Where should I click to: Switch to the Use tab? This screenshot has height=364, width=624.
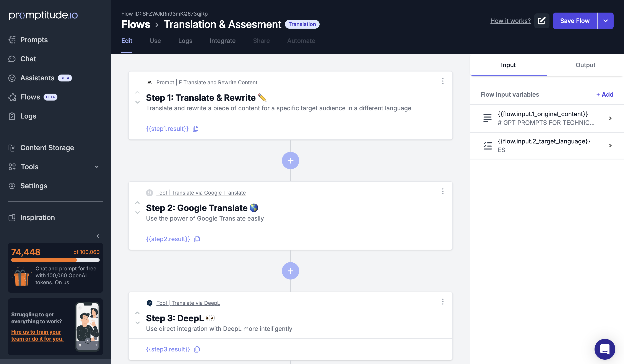click(155, 41)
